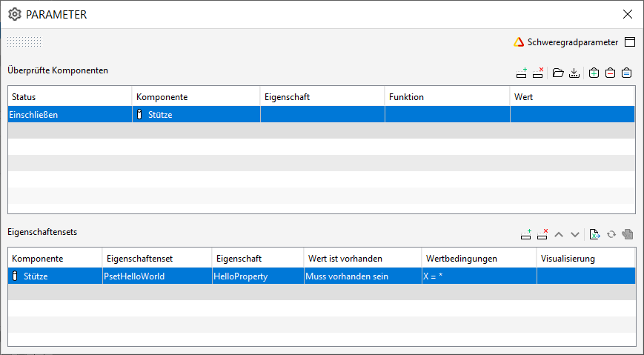Set to selection basket with blue equals
The height and width of the screenshot is (355, 644).
click(x=626, y=73)
